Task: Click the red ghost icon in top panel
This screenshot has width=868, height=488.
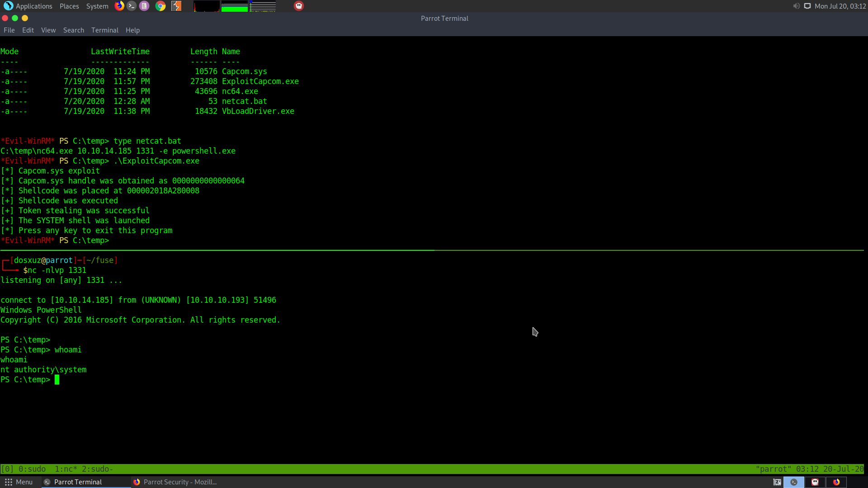Action: (299, 6)
